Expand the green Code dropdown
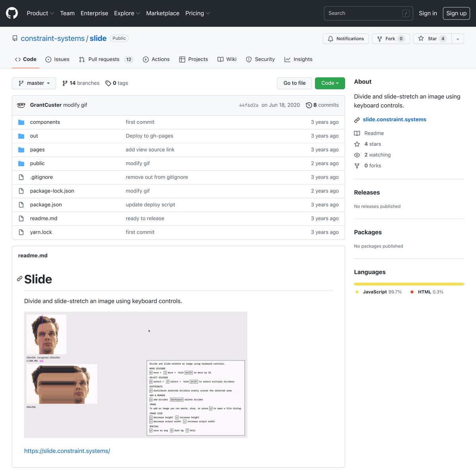Viewport: 476px width, 476px height. (x=330, y=83)
